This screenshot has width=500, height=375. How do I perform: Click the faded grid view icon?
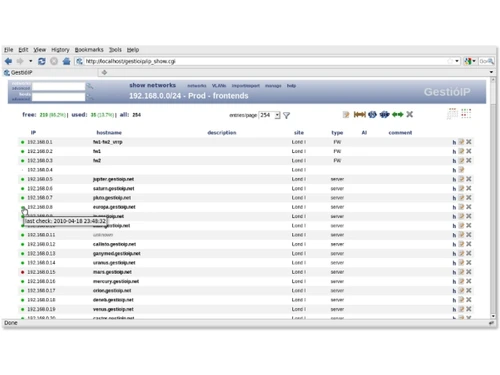452,113
